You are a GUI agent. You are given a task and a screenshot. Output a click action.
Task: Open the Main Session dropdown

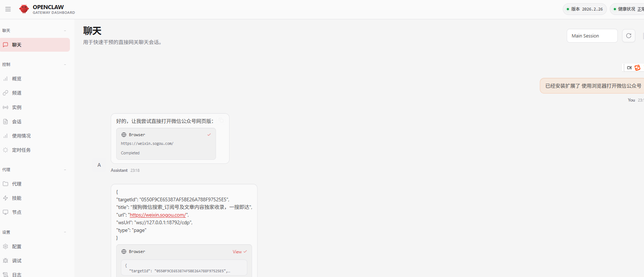pos(592,36)
